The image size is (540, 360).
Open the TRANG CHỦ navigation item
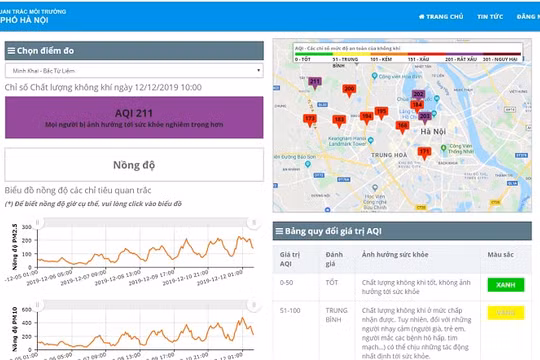tap(441, 17)
